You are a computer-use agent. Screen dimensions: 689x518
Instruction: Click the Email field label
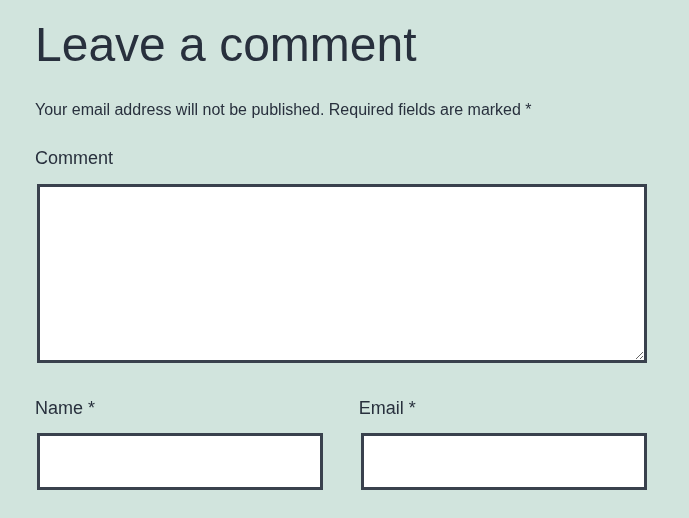(x=381, y=408)
